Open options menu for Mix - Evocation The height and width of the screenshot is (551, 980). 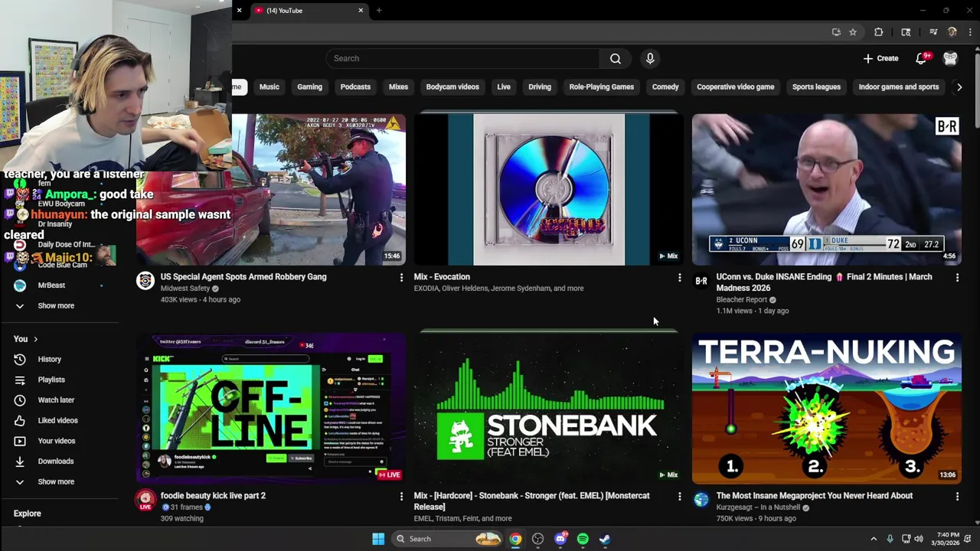[x=679, y=278]
